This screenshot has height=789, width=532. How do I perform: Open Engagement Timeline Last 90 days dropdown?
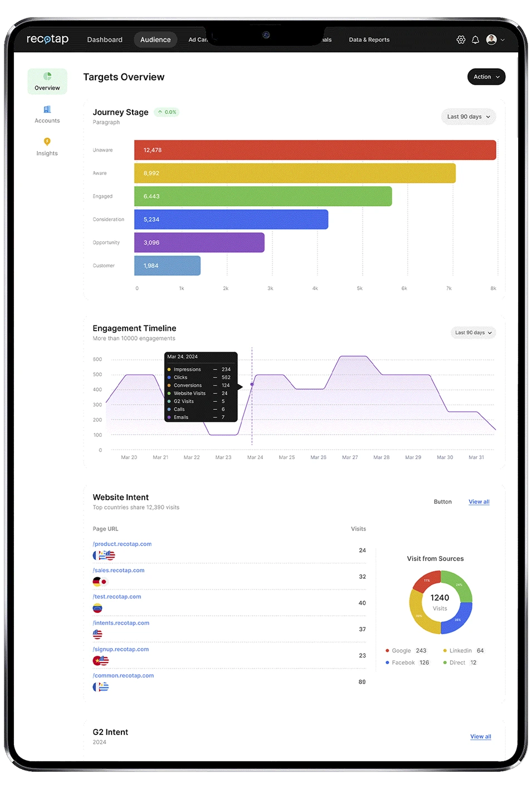[473, 333]
